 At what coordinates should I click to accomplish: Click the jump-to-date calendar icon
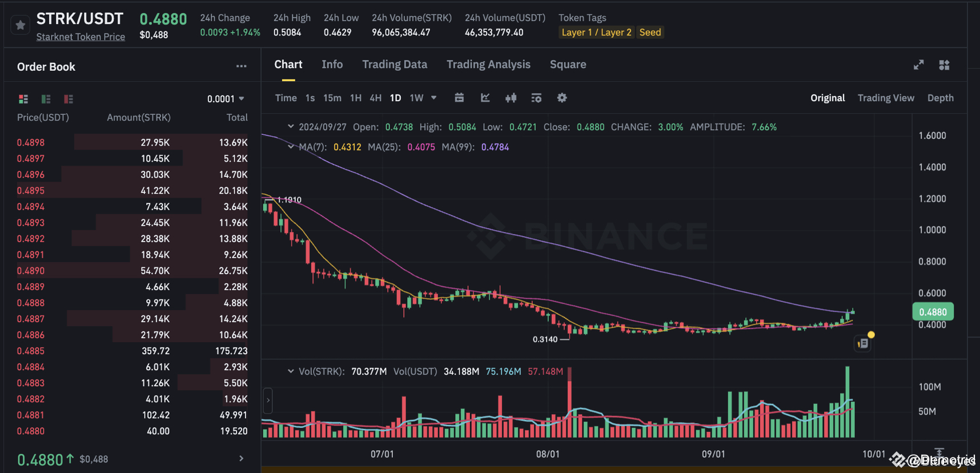point(459,98)
